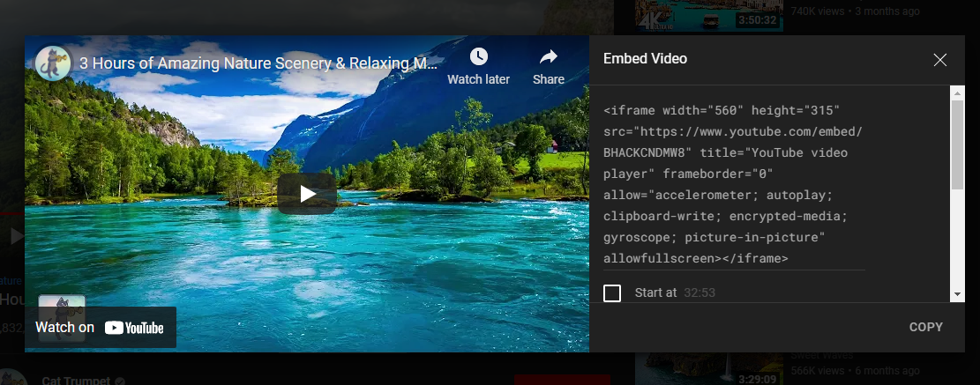Click the Watch later clock icon
Viewport: 980px width, 385px height.
pyautogui.click(x=478, y=56)
